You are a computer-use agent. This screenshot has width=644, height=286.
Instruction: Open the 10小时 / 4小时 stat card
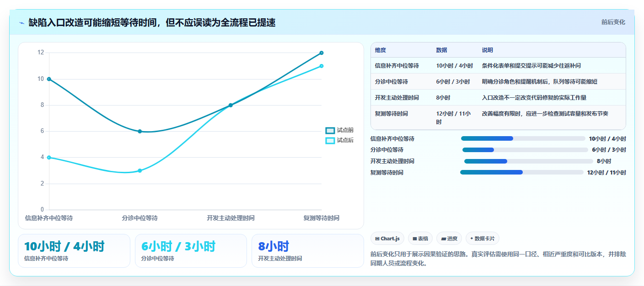(x=74, y=251)
